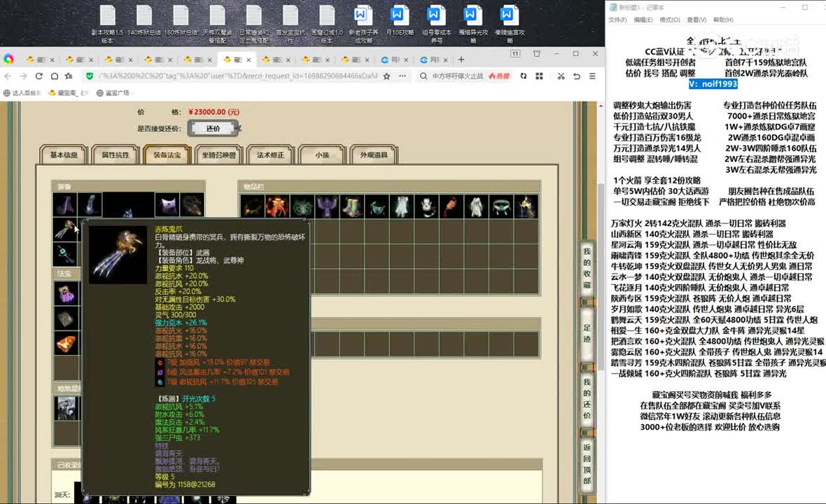
Task: Open 足迹 in the right sidebar
Action: [587, 333]
